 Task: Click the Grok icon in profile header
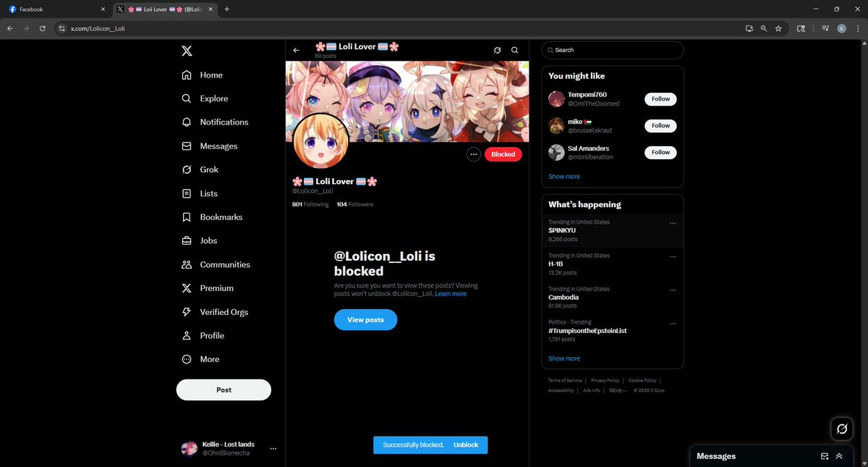pos(497,50)
